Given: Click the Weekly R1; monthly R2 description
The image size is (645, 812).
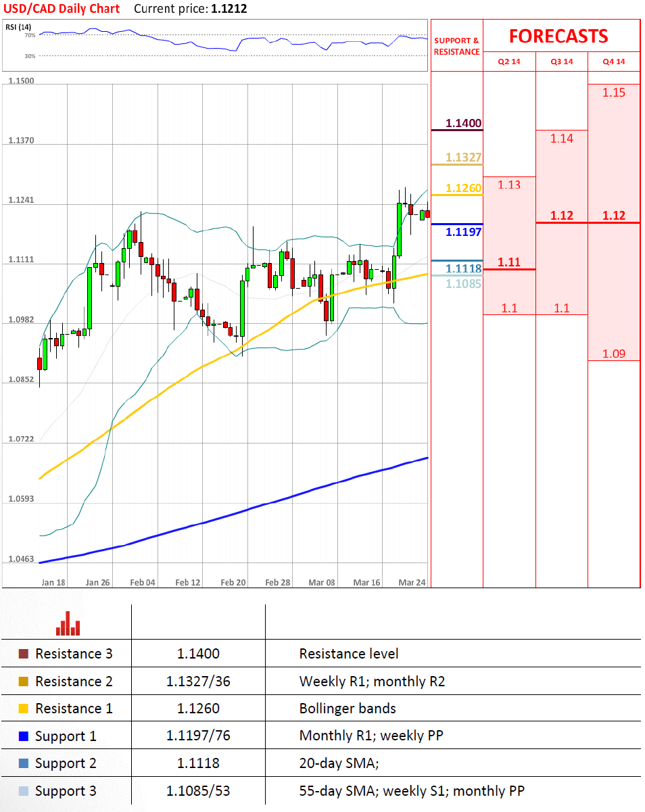Looking at the screenshot, I should pyautogui.click(x=372, y=682).
